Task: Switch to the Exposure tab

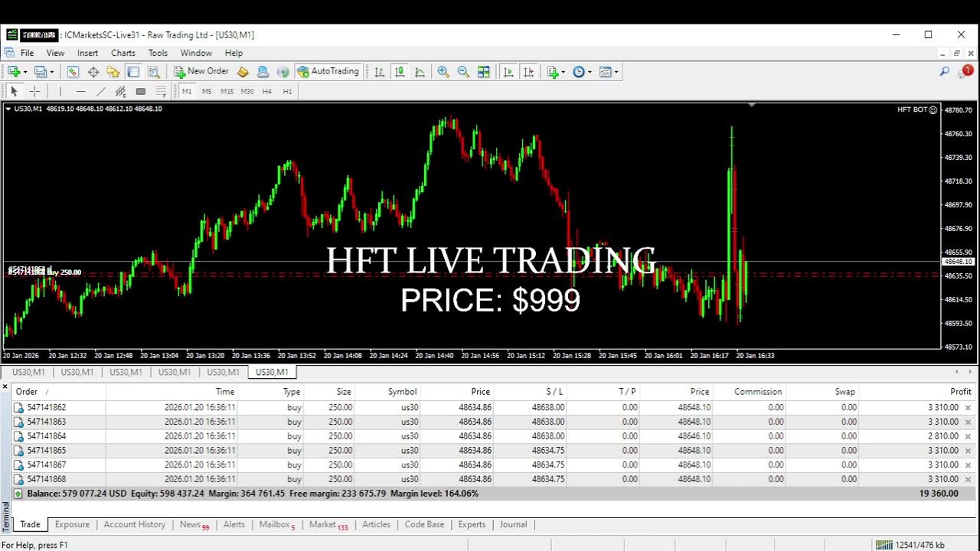Action: tap(72, 525)
